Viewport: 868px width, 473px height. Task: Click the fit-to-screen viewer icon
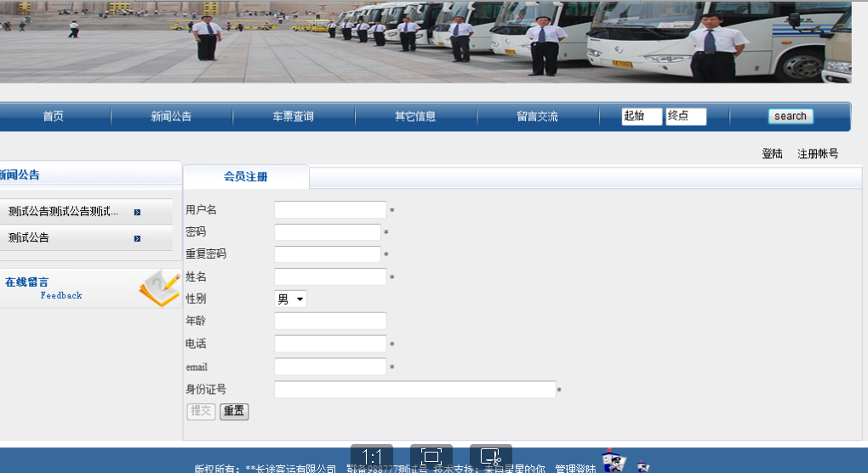pos(431,458)
